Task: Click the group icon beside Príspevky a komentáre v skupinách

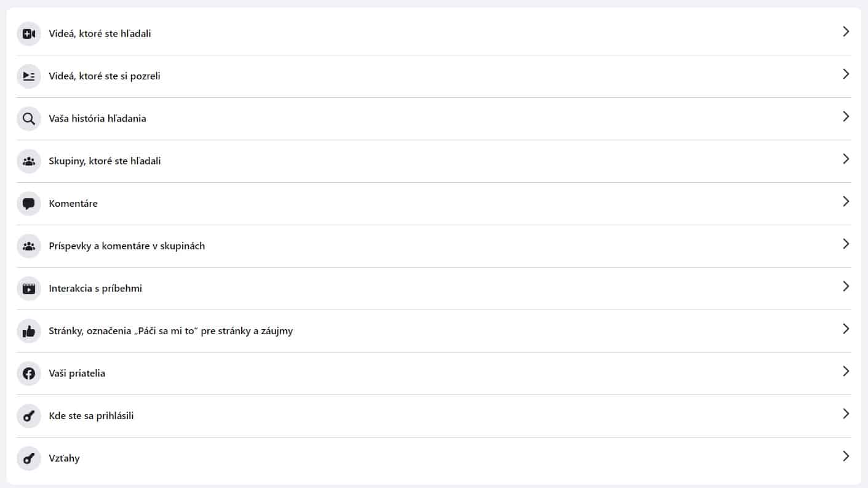Action: (x=29, y=246)
